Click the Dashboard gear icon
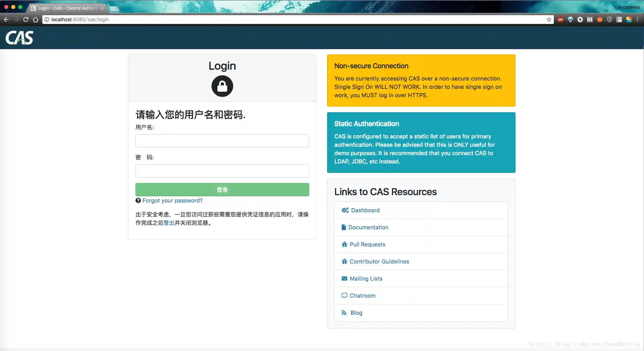644x351 pixels. coord(345,210)
